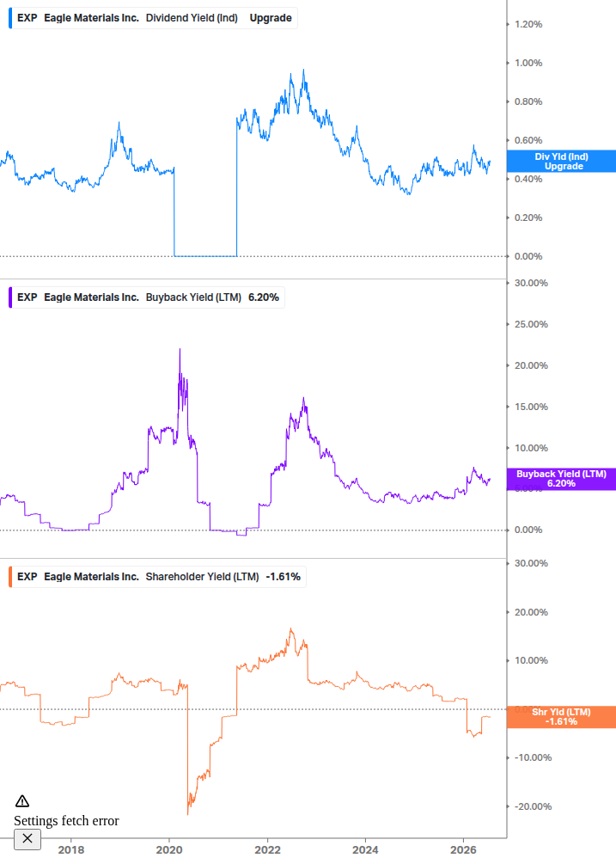Viewport: 616px width, 864px height.
Task: Click the 0.20% tick on dividend yield axis
Action: [x=528, y=218]
